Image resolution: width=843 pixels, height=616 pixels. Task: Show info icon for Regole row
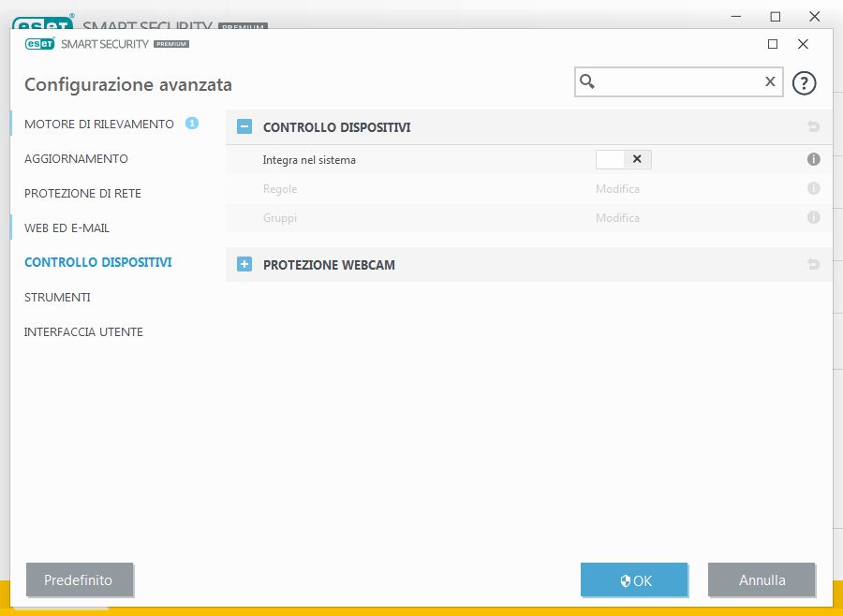pos(813,189)
